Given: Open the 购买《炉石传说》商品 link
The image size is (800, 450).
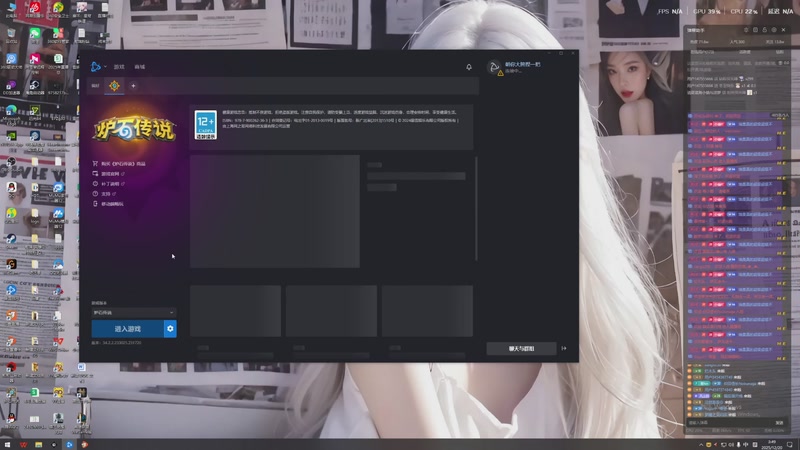Looking at the screenshot, I should 123,164.
